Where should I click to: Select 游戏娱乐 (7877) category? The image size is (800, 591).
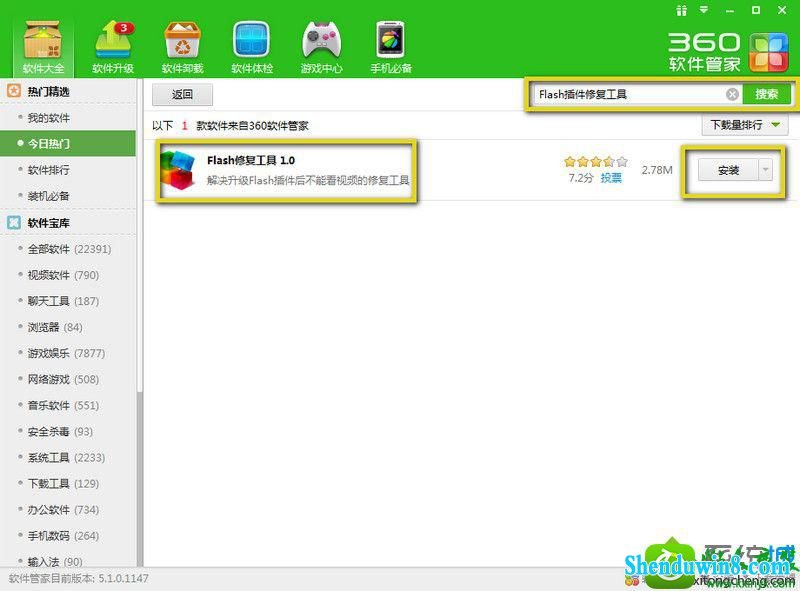pyautogui.click(x=66, y=353)
